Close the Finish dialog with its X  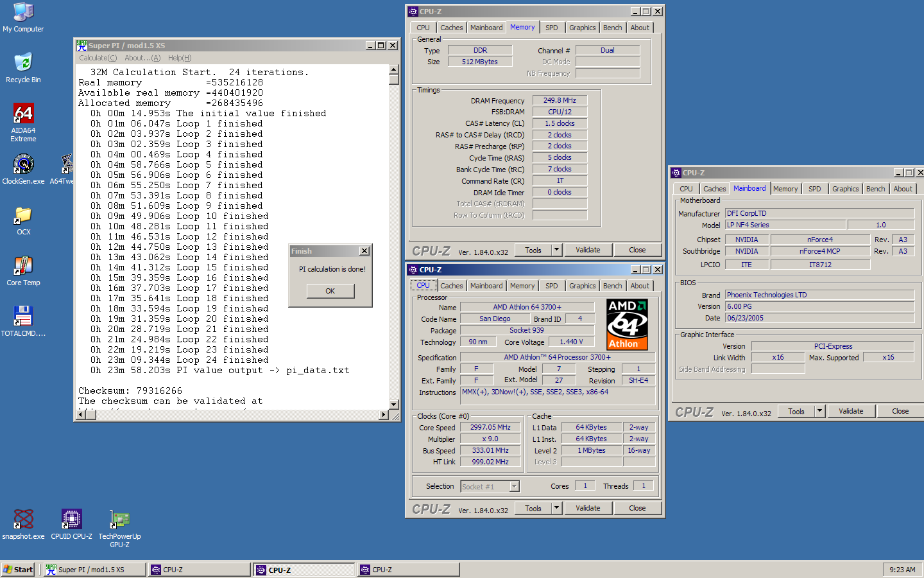(x=364, y=251)
